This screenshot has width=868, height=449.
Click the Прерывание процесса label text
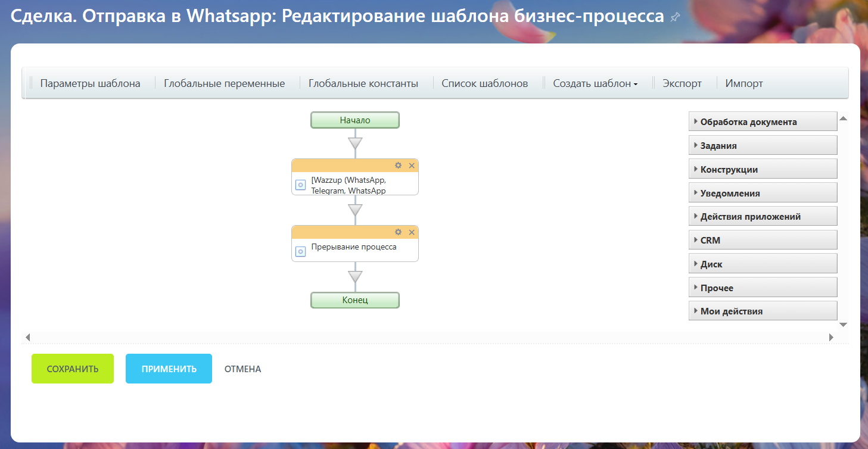point(354,247)
